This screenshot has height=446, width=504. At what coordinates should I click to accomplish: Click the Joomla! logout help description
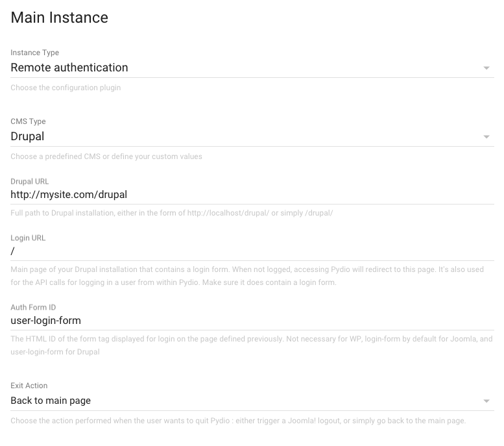pos(238,421)
